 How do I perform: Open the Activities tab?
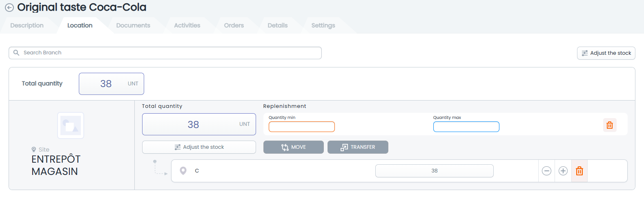(x=187, y=25)
